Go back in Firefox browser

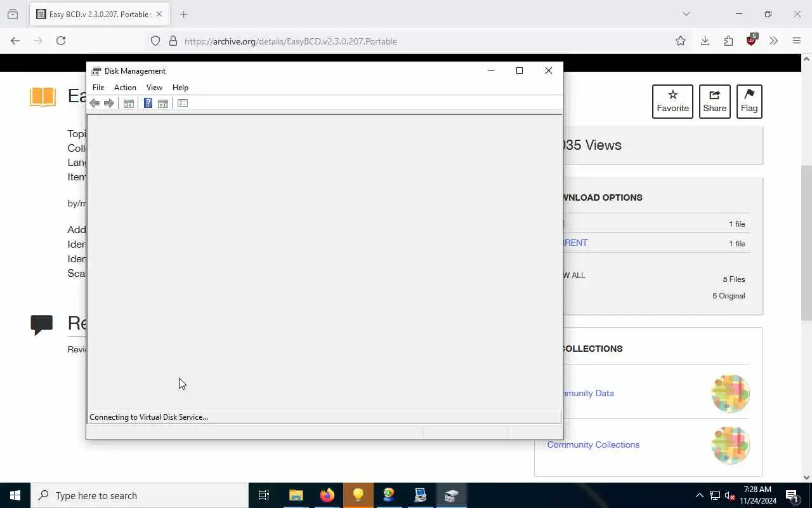point(15,41)
